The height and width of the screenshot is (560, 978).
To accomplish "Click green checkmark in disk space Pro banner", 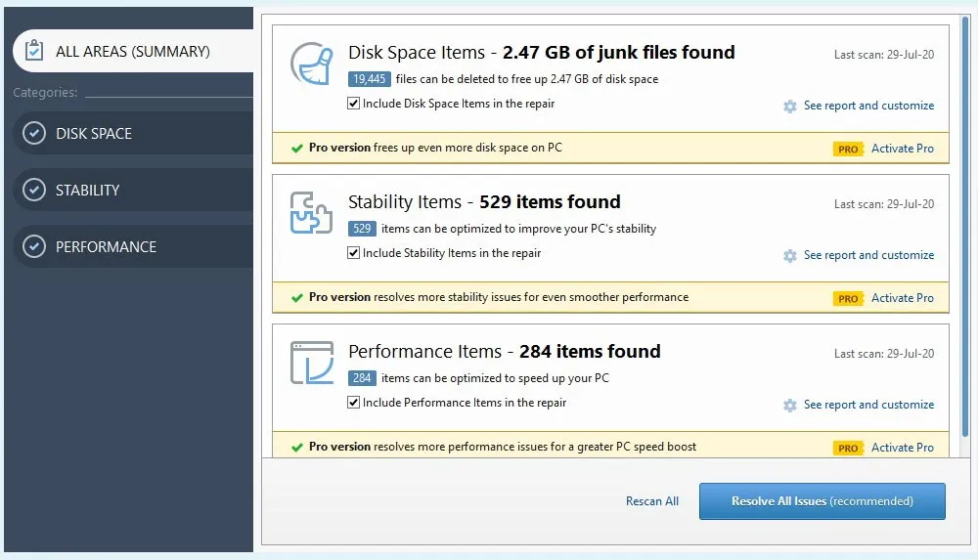I will click(297, 149).
